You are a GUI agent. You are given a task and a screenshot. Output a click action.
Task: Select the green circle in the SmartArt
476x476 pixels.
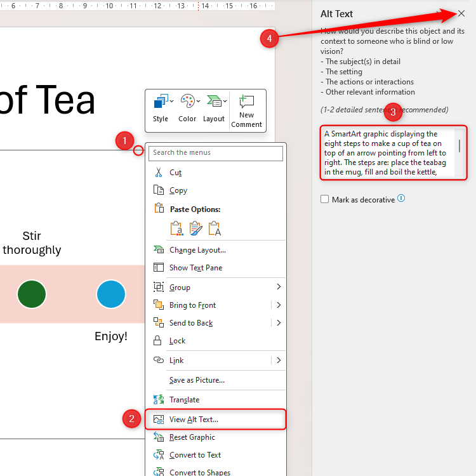(32, 294)
